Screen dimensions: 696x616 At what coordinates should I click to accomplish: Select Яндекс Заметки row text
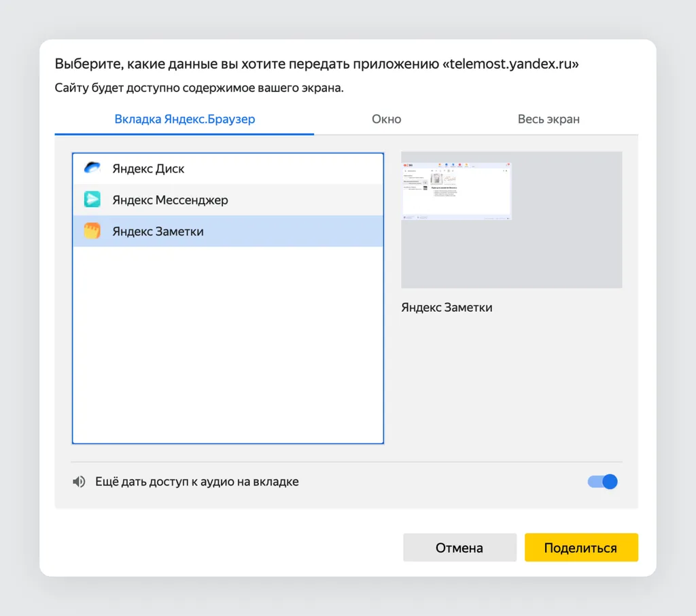pos(158,232)
